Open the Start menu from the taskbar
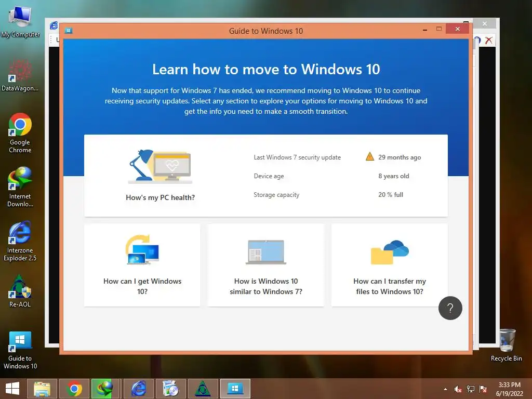The image size is (532, 399). (12, 389)
